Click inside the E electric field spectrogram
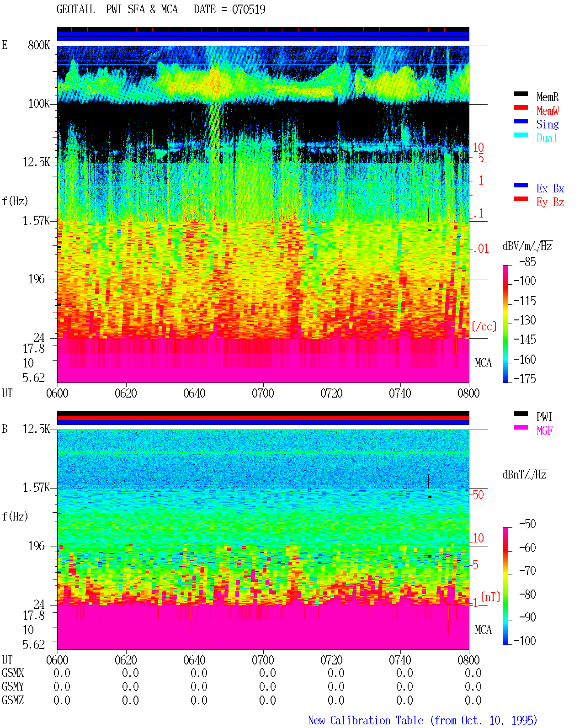This screenshot has width=585, height=728. click(263, 214)
